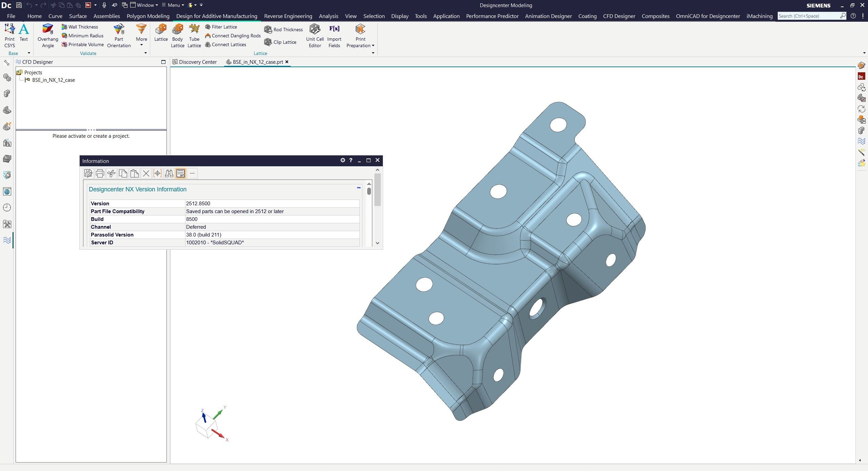Open the Window dropdown menu
This screenshot has height=471, width=868.
(144, 5)
